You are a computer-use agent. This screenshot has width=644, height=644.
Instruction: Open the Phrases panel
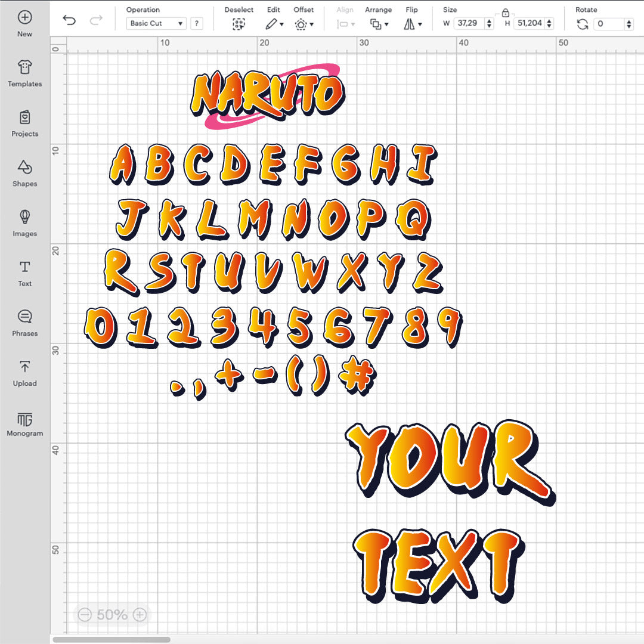coord(24,318)
